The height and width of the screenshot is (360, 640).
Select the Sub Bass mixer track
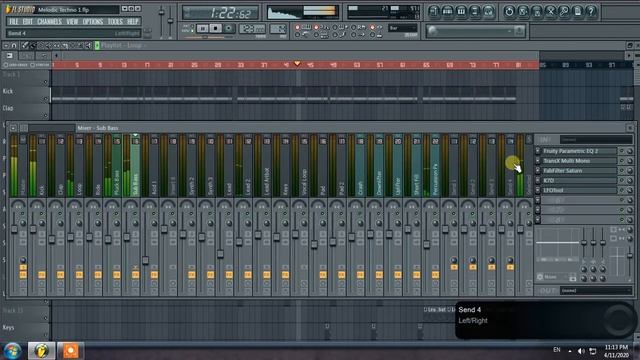click(135, 167)
